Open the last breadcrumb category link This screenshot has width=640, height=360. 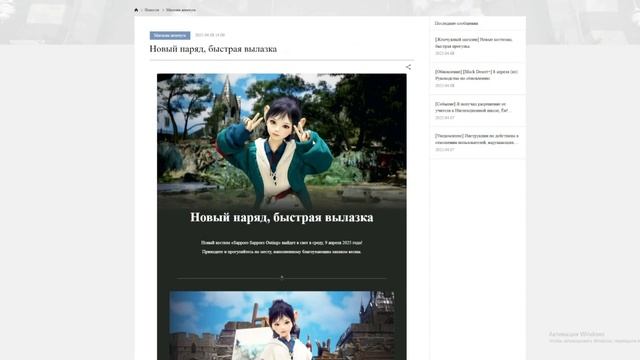tap(181, 10)
